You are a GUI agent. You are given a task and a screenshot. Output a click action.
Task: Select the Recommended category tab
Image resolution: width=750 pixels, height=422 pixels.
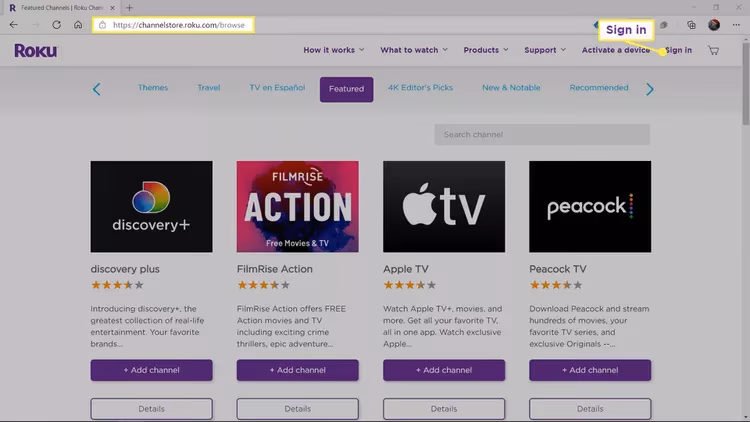pyautogui.click(x=599, y=88)
